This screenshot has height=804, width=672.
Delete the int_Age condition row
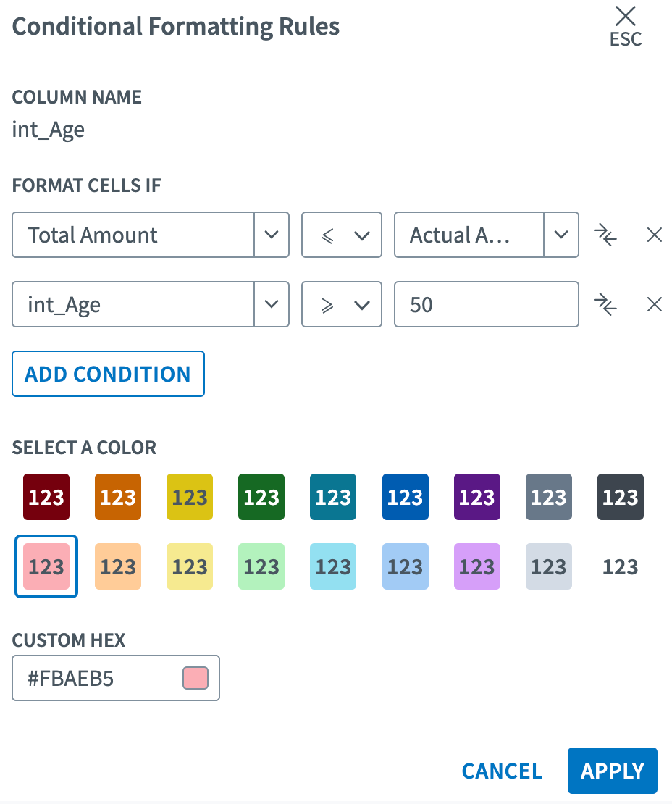654,304
